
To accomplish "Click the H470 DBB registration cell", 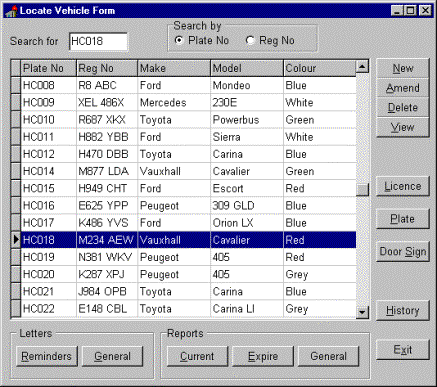I will pyautogui.click(x=107, y=154).
